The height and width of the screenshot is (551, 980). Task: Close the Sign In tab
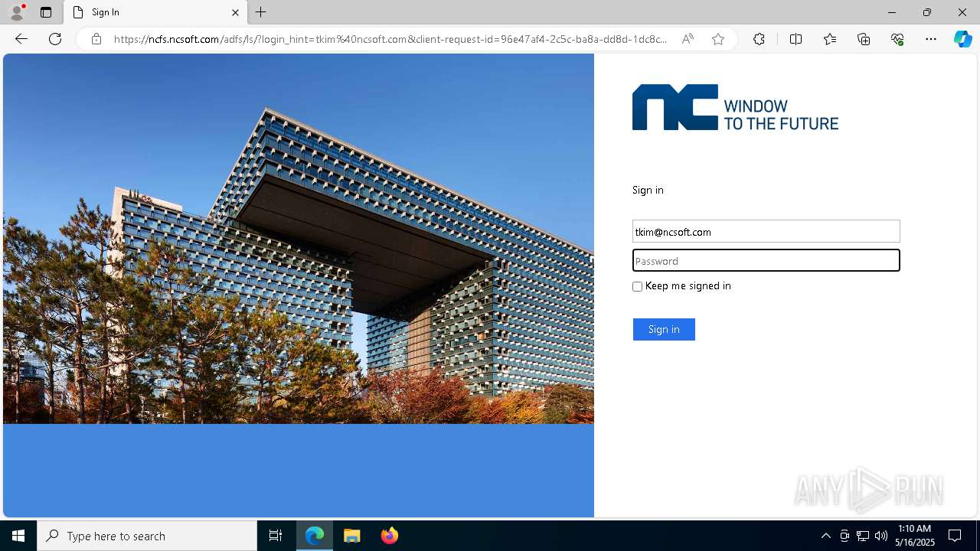click(235, 12)
